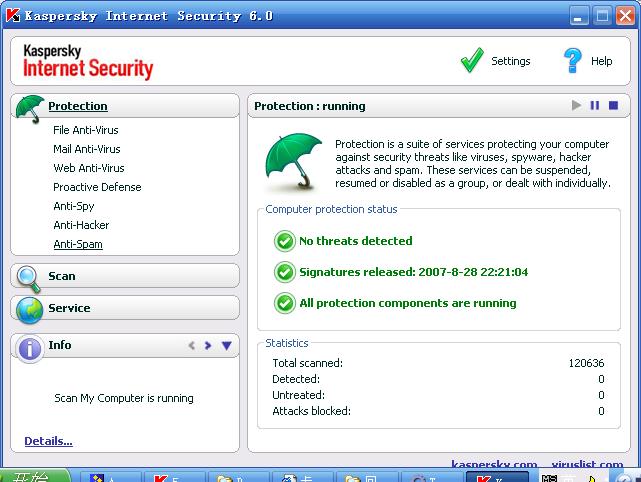Switch to active Kaspersky taskbar button
641x482 pixels.
(497, 477)
